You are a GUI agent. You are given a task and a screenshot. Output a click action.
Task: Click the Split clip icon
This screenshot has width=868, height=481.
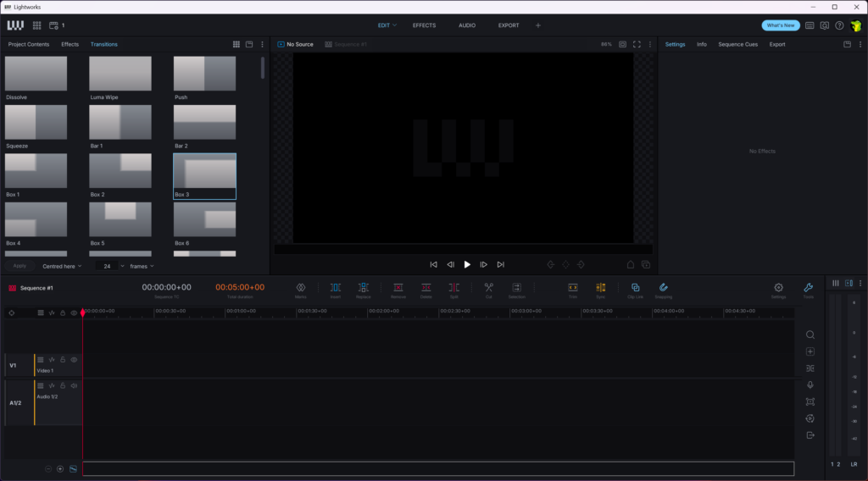[x=454, y=287]
